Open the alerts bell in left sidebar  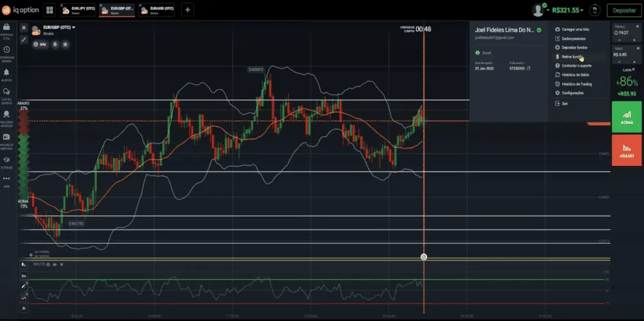[x=6, y=72]
